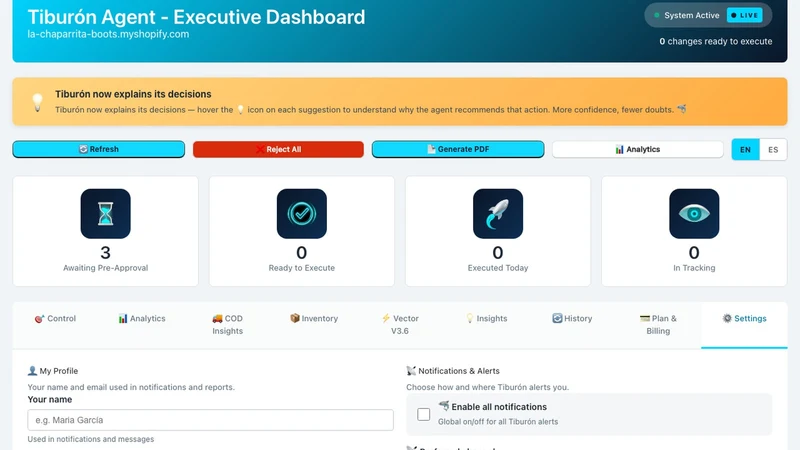This screenshot has height=450, width=800.
Task: Click the hourglass Awaiting Pre-Approval icon
Action: 106,214
